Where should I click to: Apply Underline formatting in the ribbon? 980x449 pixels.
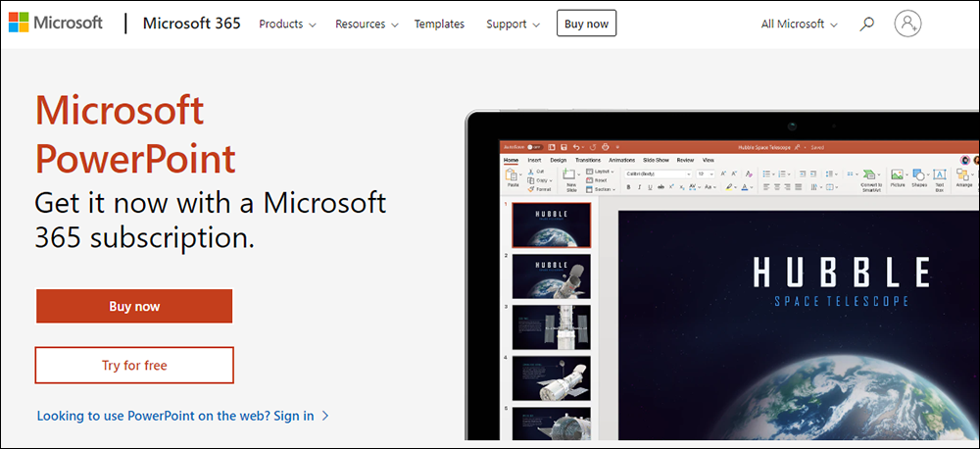tap(650, 187)
